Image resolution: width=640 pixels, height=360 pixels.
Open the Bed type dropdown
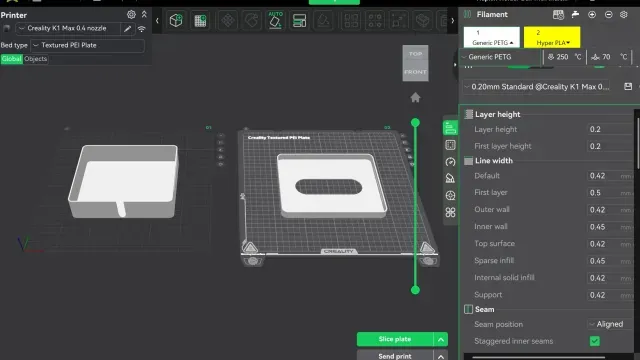coord(88,45)
